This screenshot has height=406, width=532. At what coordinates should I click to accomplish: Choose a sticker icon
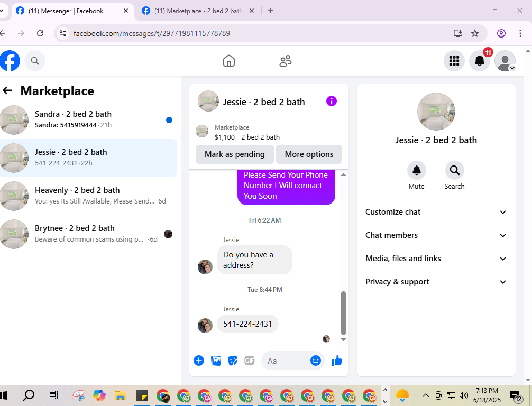(x=233, y=361)
